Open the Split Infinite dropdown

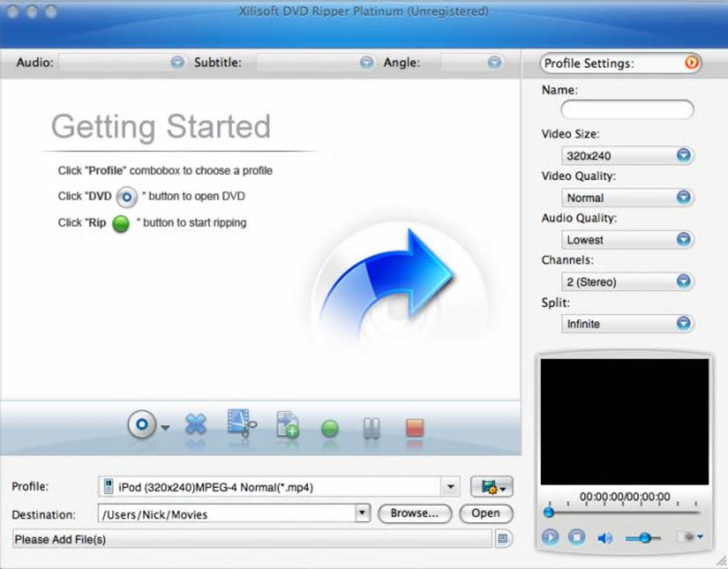(627, 323)
